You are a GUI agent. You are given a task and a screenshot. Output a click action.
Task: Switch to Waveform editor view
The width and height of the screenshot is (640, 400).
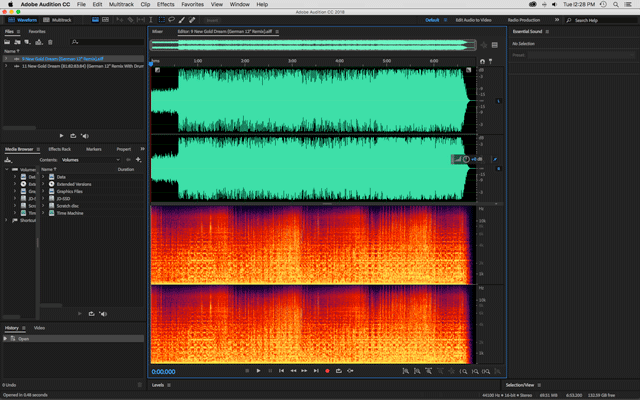tap(22, 20)
